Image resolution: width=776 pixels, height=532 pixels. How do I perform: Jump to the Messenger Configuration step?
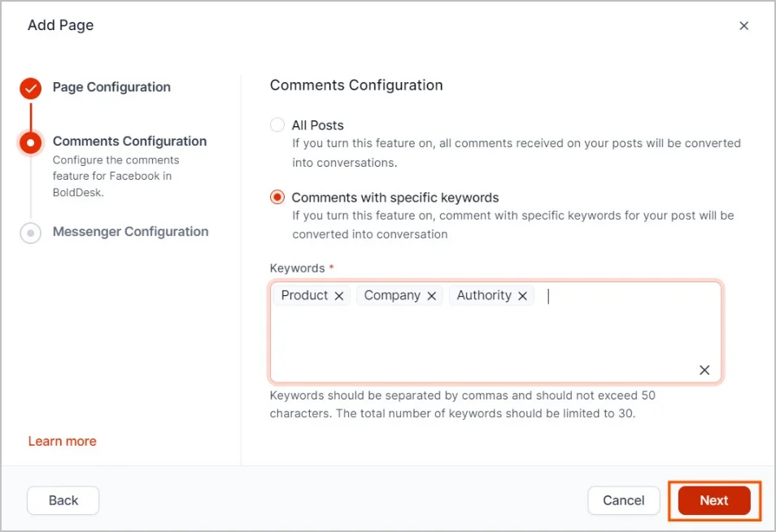click(130, 232)
